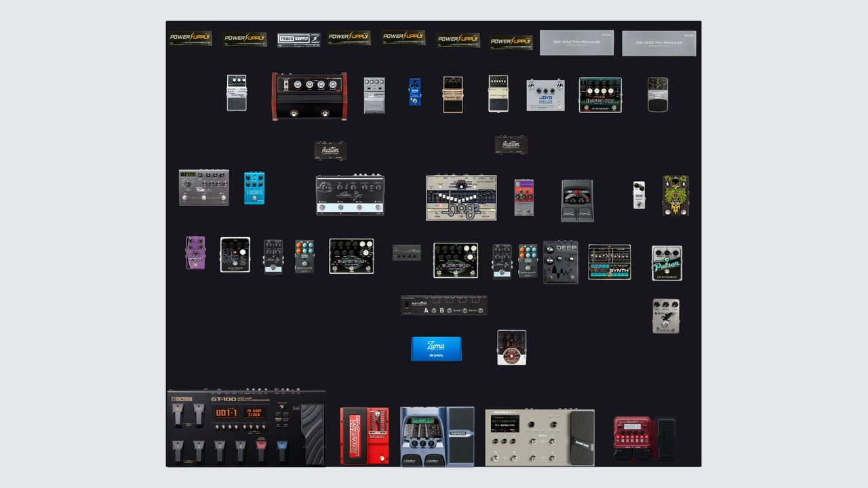Viewport: 868px width, 488px height.
Task: Choose the Strymon TimeLine delay pedal
Action: coord(203,187)
